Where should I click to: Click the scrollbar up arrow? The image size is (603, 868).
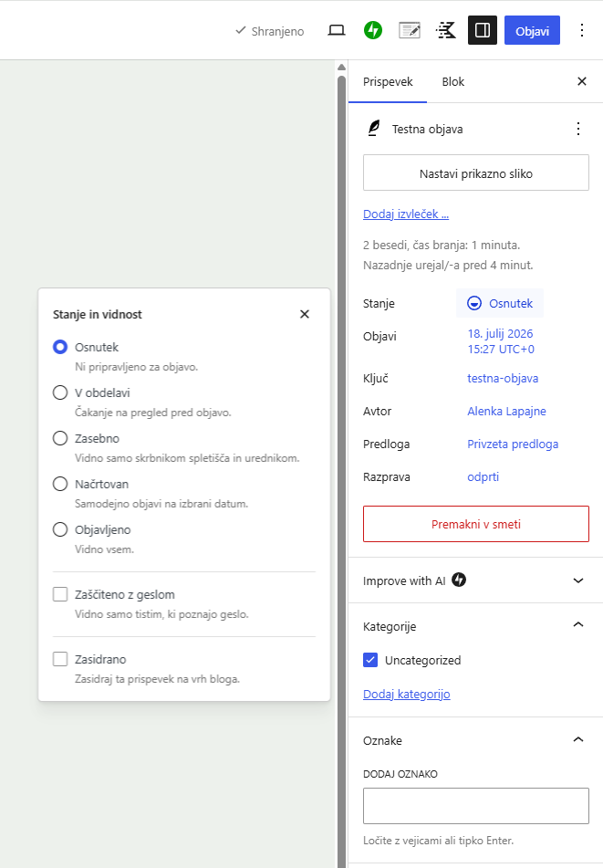pos(341,67)
